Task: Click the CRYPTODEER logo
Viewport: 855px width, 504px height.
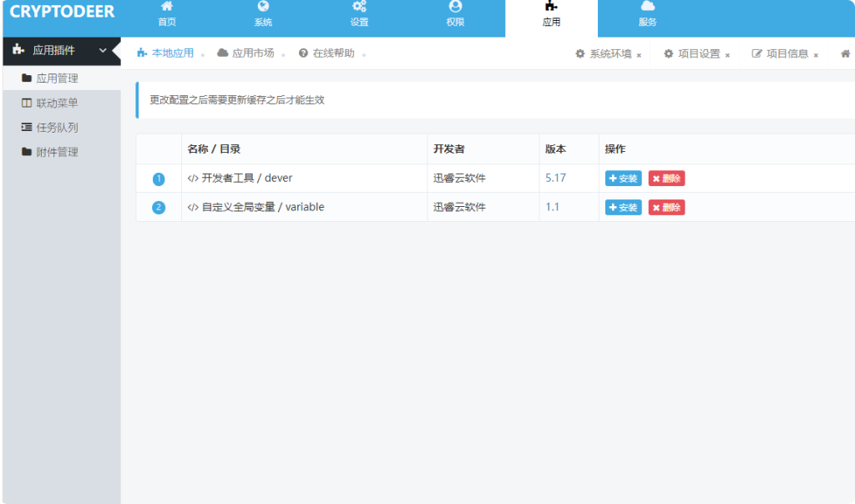Action: pyautogui.click(x=62, y=12)
